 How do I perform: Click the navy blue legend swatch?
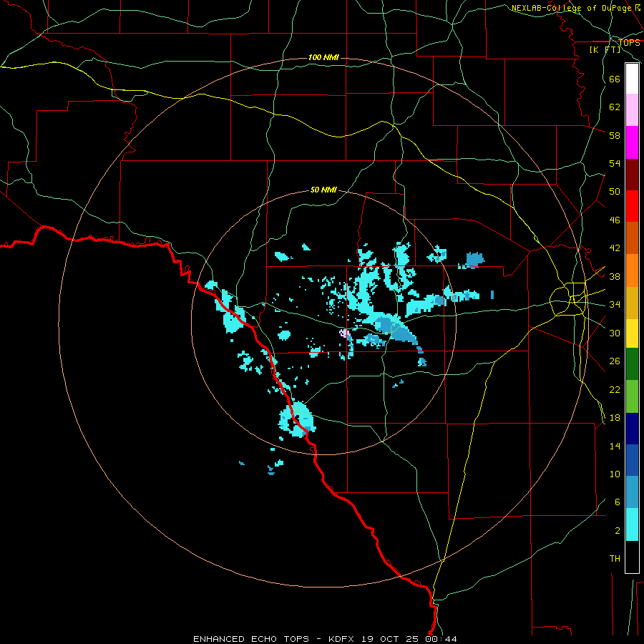pos(632,429)
